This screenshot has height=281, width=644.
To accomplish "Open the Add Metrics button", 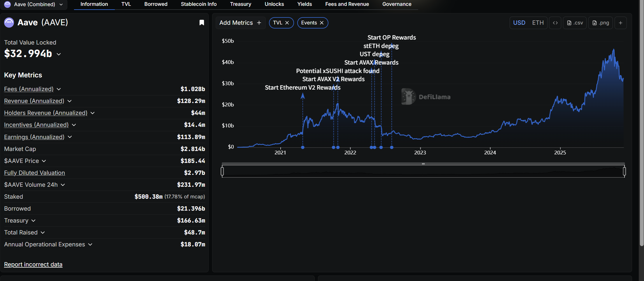I will (x=240, y=23).
